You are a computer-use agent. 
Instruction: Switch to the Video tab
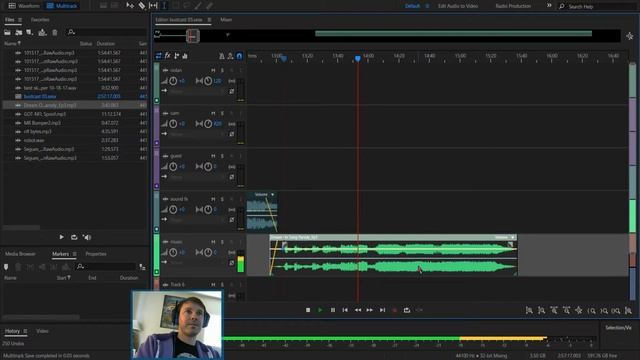click(42, 331)
